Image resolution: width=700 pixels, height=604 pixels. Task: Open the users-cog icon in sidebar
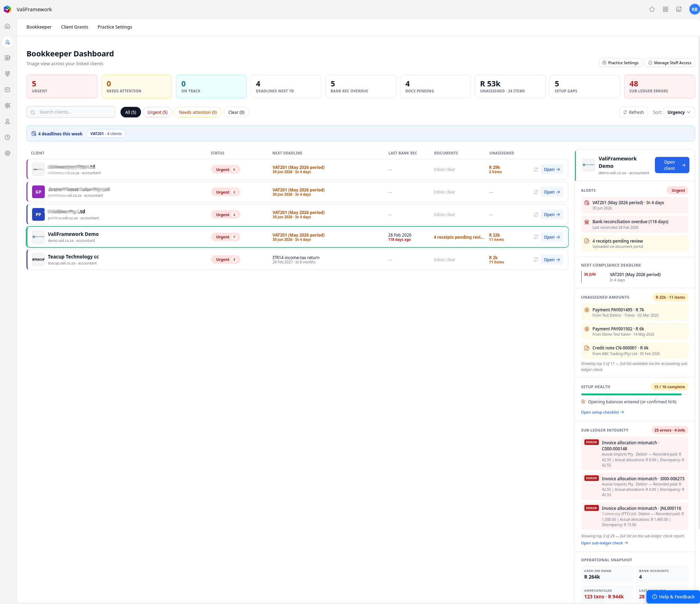[7, 105]
